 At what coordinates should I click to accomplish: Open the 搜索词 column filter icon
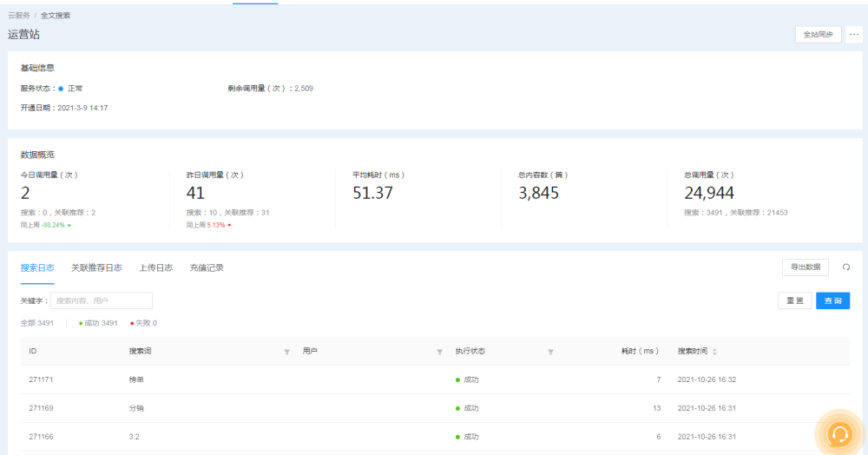286,352
